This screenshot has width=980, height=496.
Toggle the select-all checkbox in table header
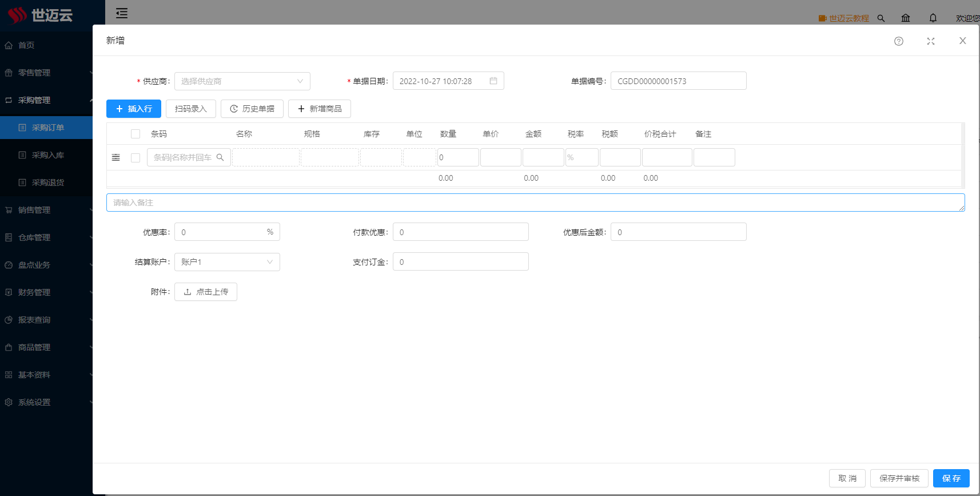(x=136, y=134)
